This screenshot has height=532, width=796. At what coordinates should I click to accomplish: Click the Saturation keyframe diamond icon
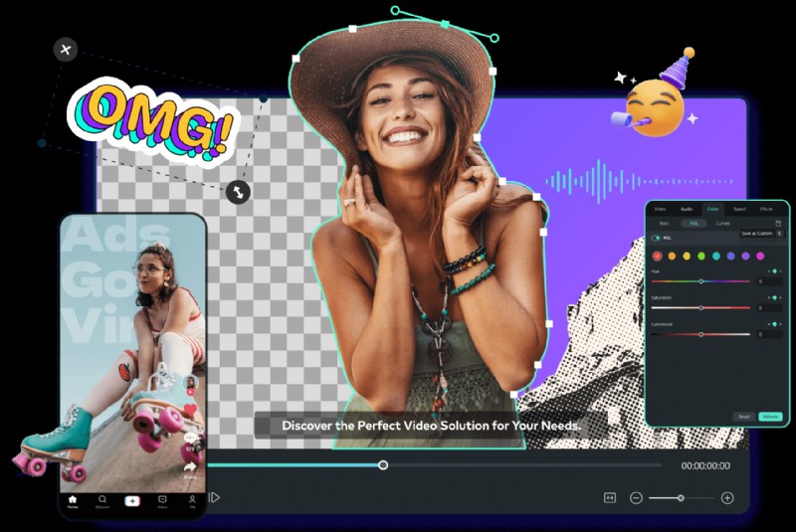[x=775, y=297]
